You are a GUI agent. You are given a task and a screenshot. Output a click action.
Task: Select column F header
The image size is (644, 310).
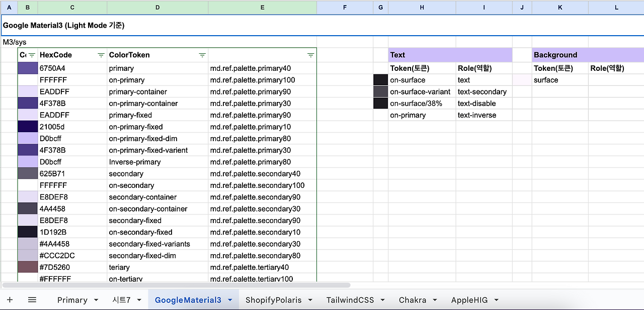(345, 8)
